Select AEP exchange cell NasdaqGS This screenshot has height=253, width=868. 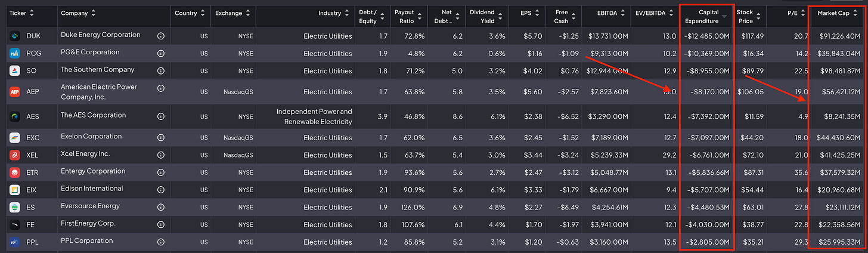pyautogui.click(x=237, y=92)
